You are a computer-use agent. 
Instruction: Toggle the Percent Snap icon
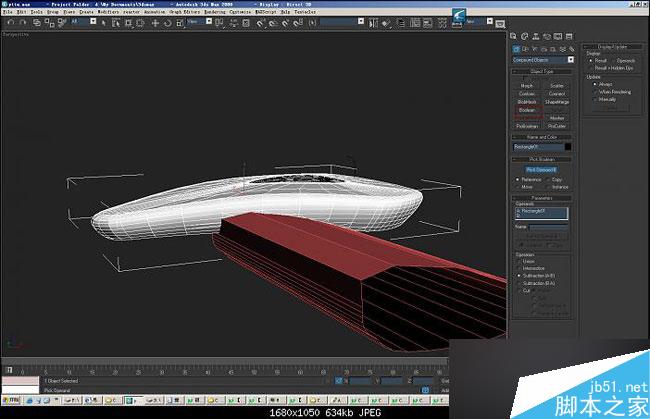pos(285,23)
